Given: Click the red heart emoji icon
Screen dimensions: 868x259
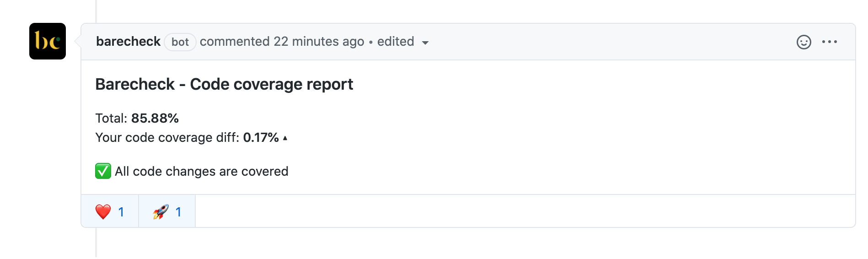Looking at the screenshot, I should 103,212.
